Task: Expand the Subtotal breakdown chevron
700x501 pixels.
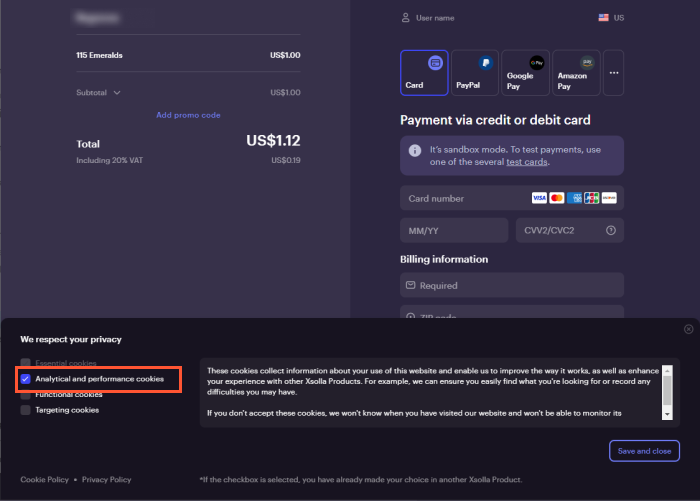Action: tap(117, 93)
